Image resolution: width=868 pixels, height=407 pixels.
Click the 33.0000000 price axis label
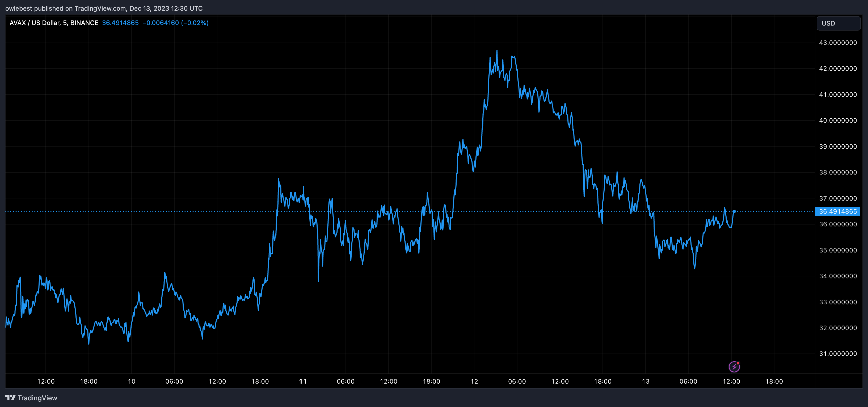(x=838, y=302)
